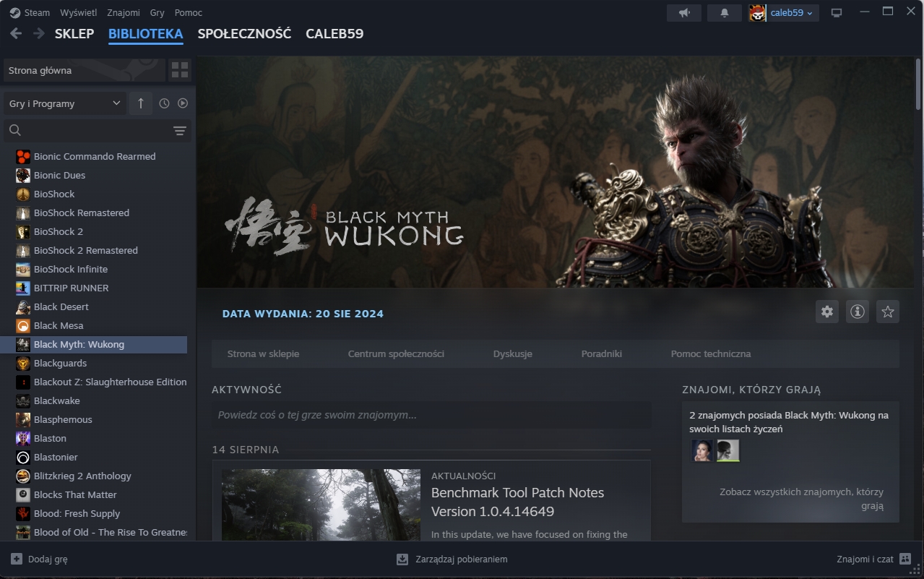This screenshot has width=924, height=579.
Task: Click the Blocks That Matter icon
Action: coord(22,494)
